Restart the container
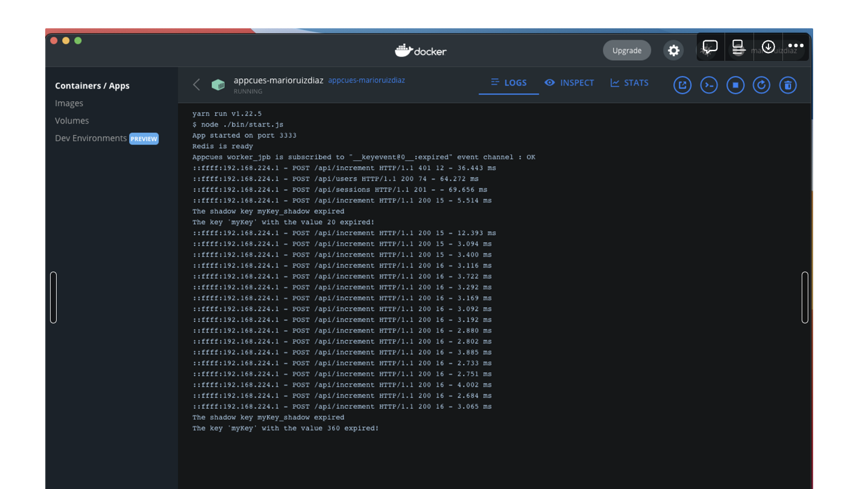Screen dimensions: 868x489 (x=761, y=85)
